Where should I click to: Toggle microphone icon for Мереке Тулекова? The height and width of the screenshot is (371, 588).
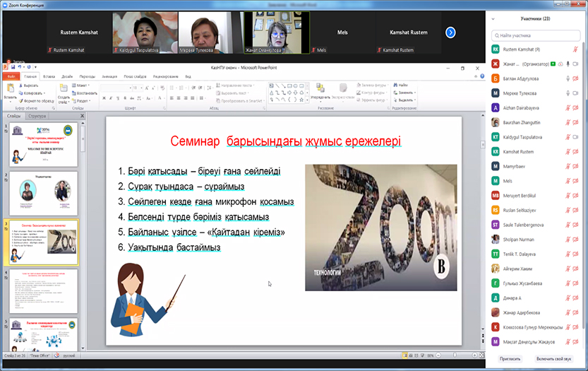[x=568, y=93]
